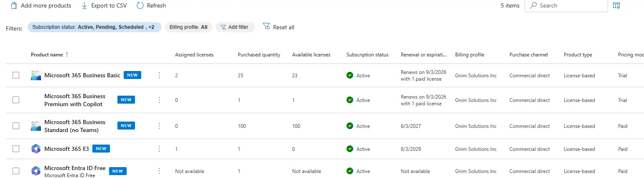Click into the Search input field

click(566, 5)
